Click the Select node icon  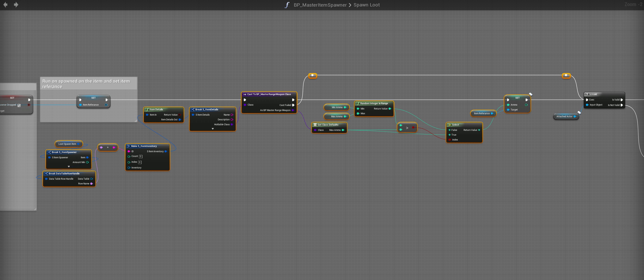449,125
